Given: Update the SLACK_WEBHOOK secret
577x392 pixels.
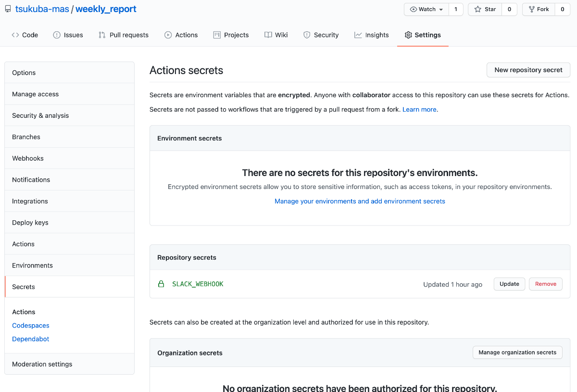Looking at the screenshot, I should coord(509,284).
